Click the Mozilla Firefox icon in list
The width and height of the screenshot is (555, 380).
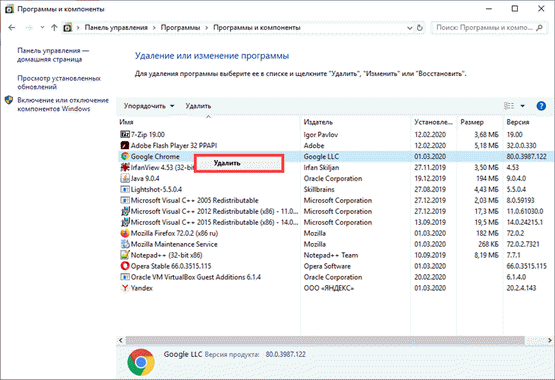[x=125, y=233]
